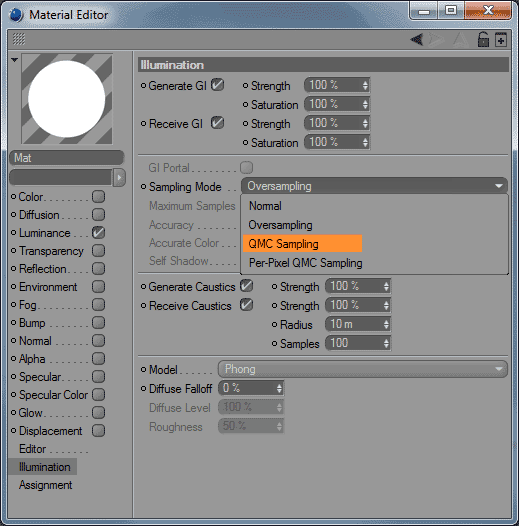Disable the Luminance channel checkbox
Image resolution: width=519 pixels, height=526 pixels.
click(98, 233)
